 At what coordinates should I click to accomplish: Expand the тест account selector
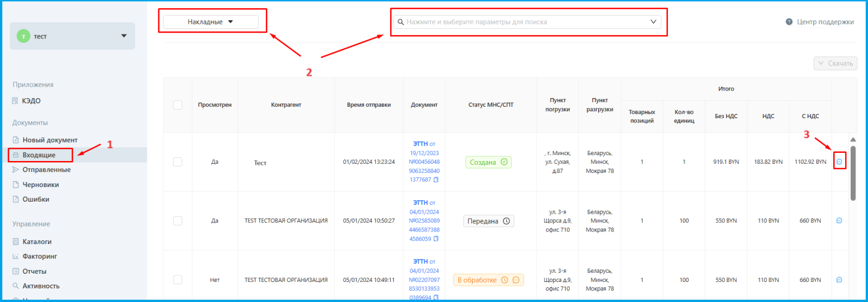(124, 36)
